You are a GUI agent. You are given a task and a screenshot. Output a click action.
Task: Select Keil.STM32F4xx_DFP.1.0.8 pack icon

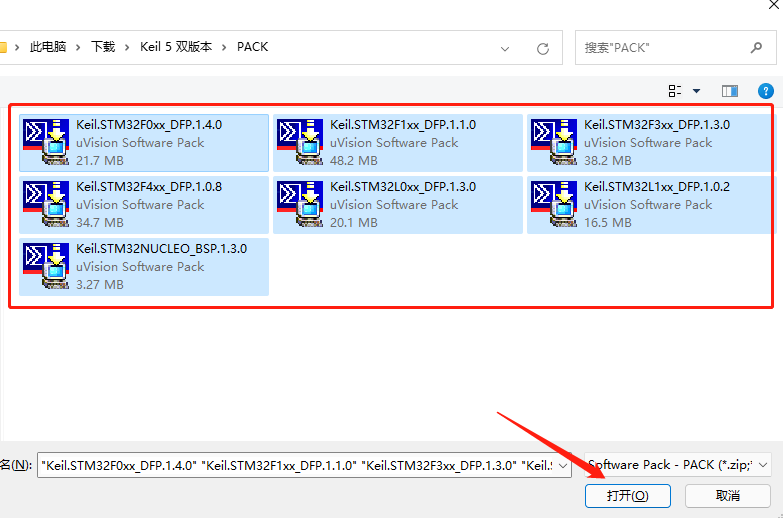point(46,204)
